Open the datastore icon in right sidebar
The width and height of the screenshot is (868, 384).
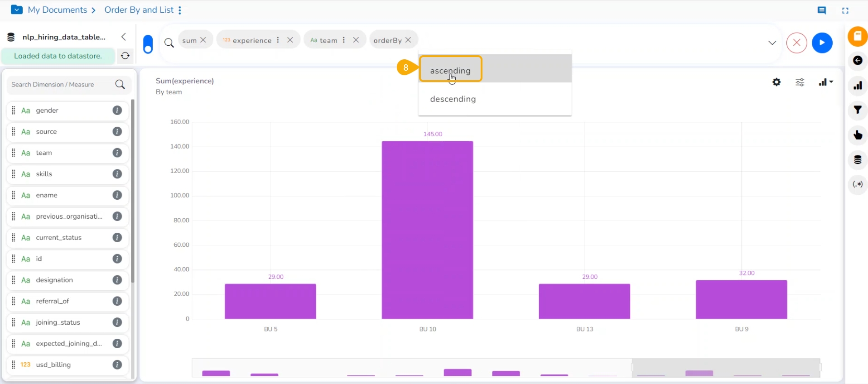click(858, 160)
